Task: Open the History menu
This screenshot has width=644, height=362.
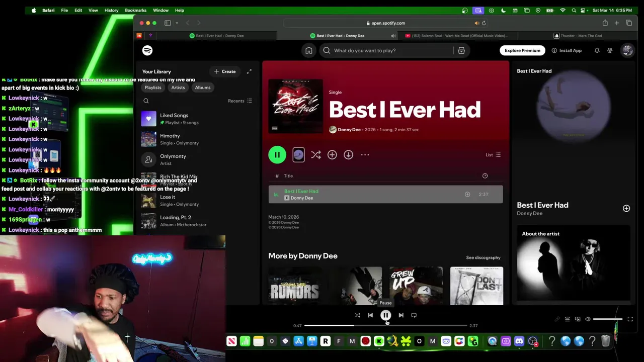Action: point(111,10)
